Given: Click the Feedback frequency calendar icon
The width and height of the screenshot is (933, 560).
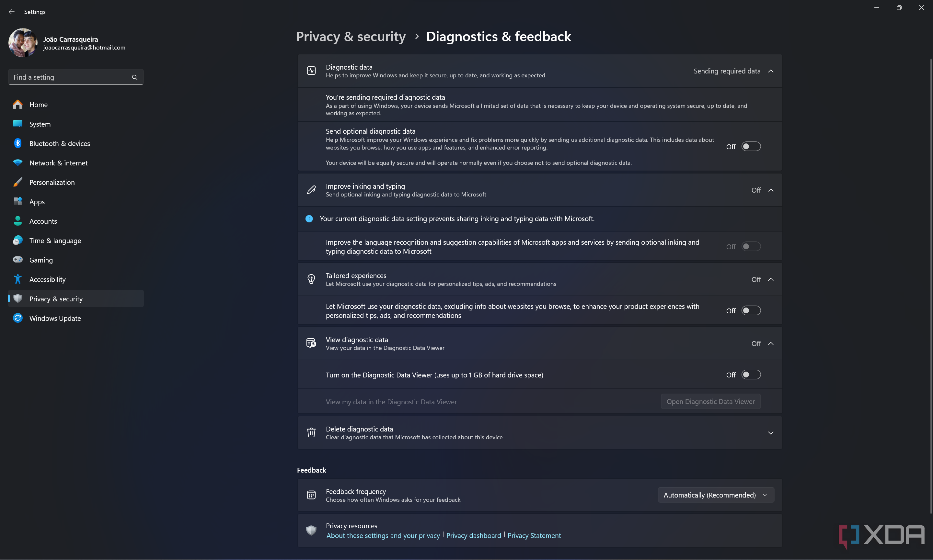Looking at the screenshot, I should click(311, 495).
